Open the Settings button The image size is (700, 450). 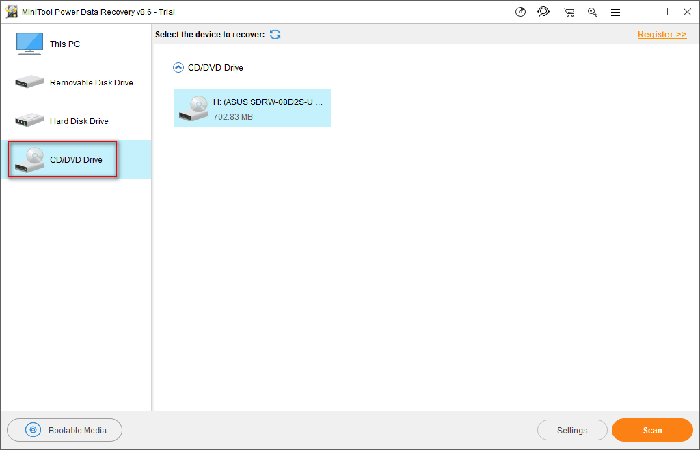click(572, 430)
